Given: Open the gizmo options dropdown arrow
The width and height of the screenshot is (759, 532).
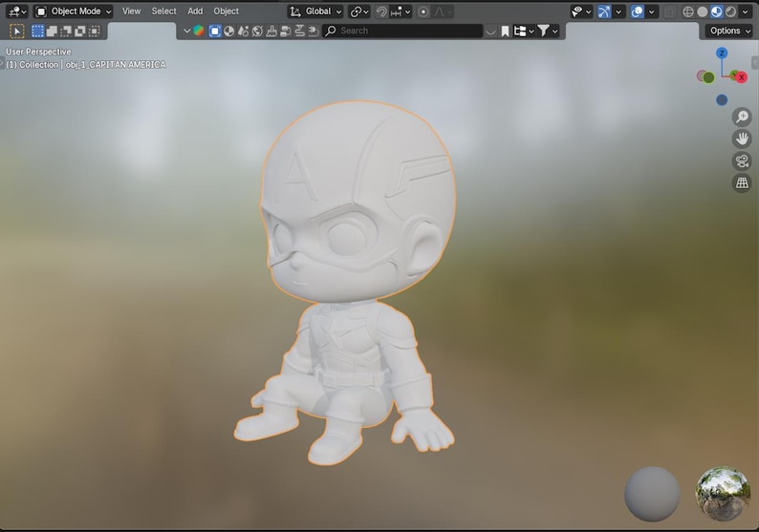Looking at the screenshot, I should pos(618,11).
